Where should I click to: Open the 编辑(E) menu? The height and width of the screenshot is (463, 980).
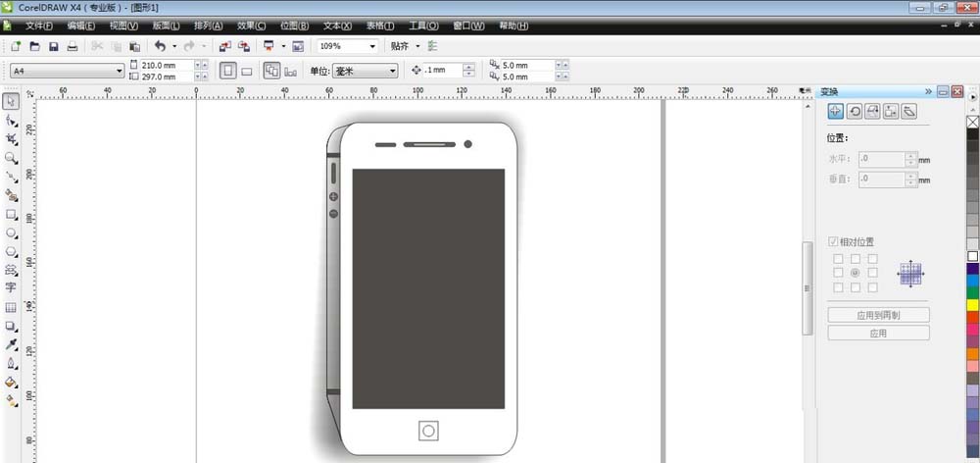(81, 26)
